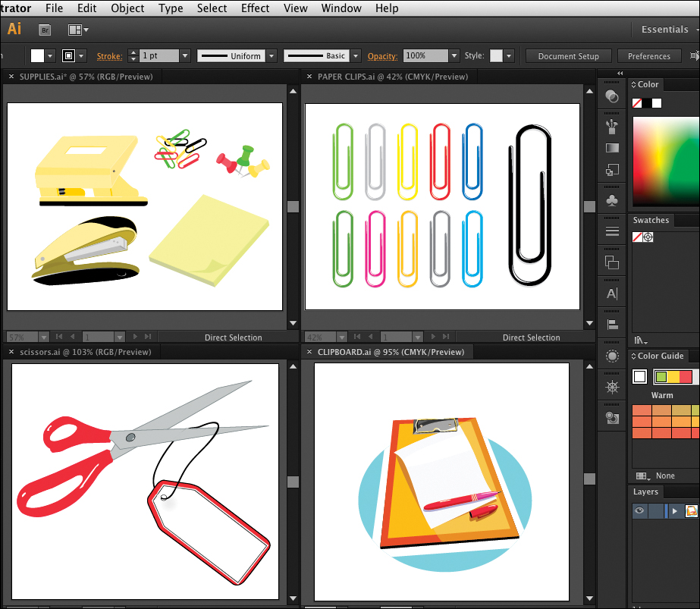Screen dimensions: 700x609
Task: Click the Color Guide base color box
Action: [640, 377]
